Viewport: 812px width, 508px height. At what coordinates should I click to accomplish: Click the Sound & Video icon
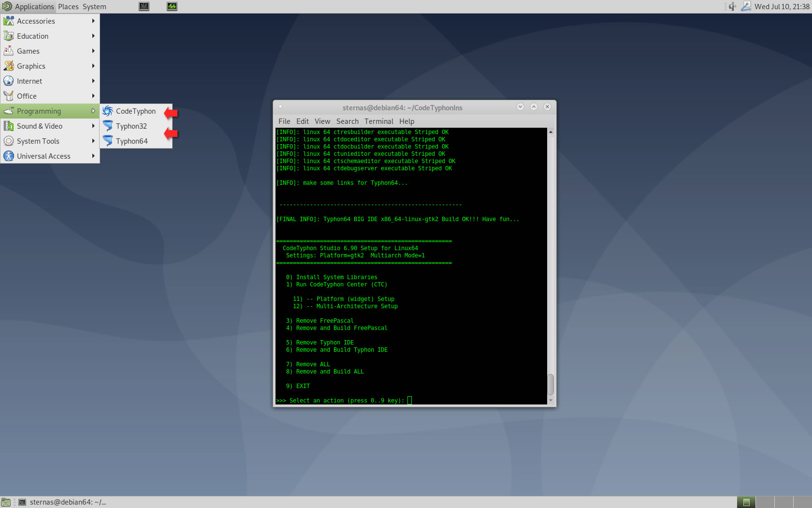(9, 126)
